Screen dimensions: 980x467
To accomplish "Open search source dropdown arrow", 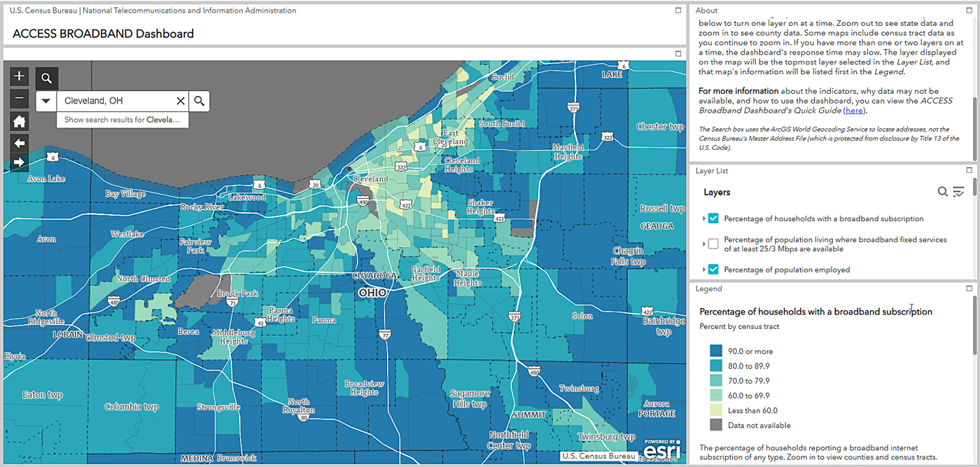I will (x=46, y=102).
